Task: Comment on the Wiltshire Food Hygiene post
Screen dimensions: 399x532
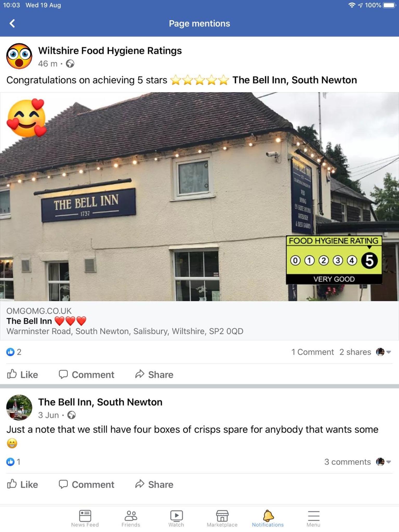Action: tap(87, 374)
